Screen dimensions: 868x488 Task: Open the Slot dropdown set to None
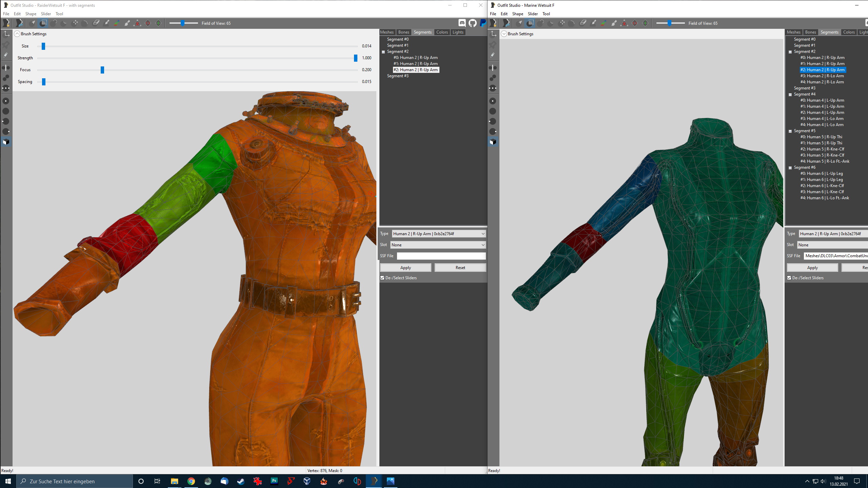438,245
